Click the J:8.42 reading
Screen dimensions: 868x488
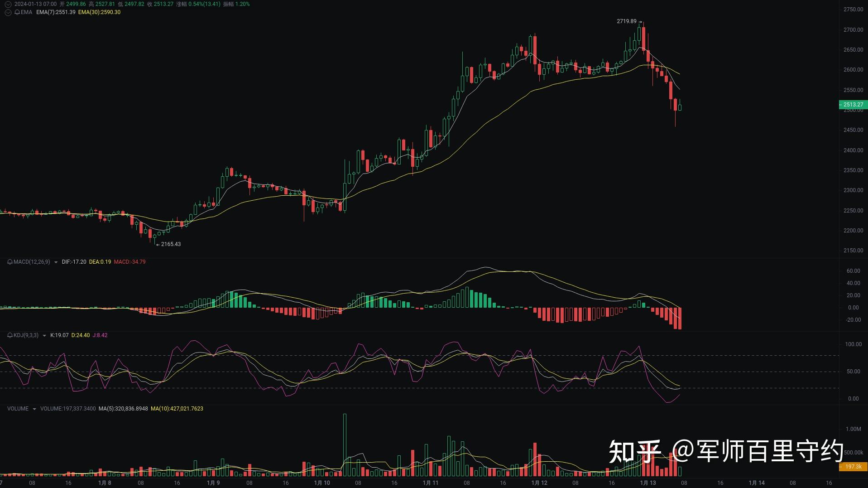pyautogui.click(x=100, y=335)
